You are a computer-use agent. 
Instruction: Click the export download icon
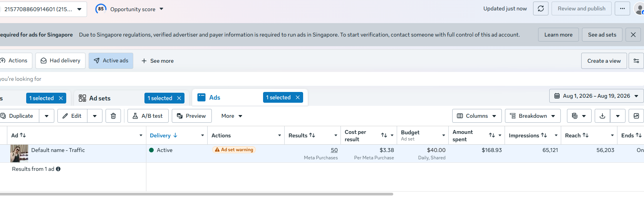pyautogui.click(x=602, y=116)
